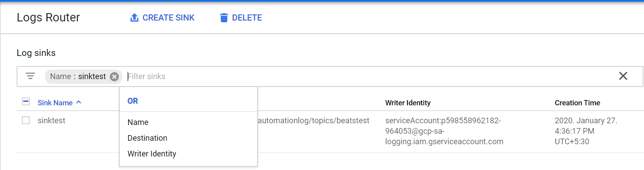Click the trash can icon beside DELETE
The height and width of the screenshot is (170, 644).
(x=224, y=18)
